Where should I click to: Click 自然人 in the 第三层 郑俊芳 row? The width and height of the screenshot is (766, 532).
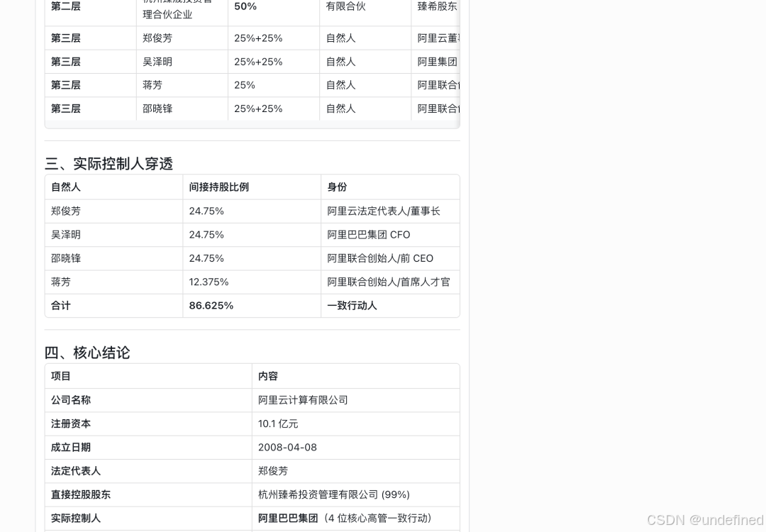coord(340,38)
